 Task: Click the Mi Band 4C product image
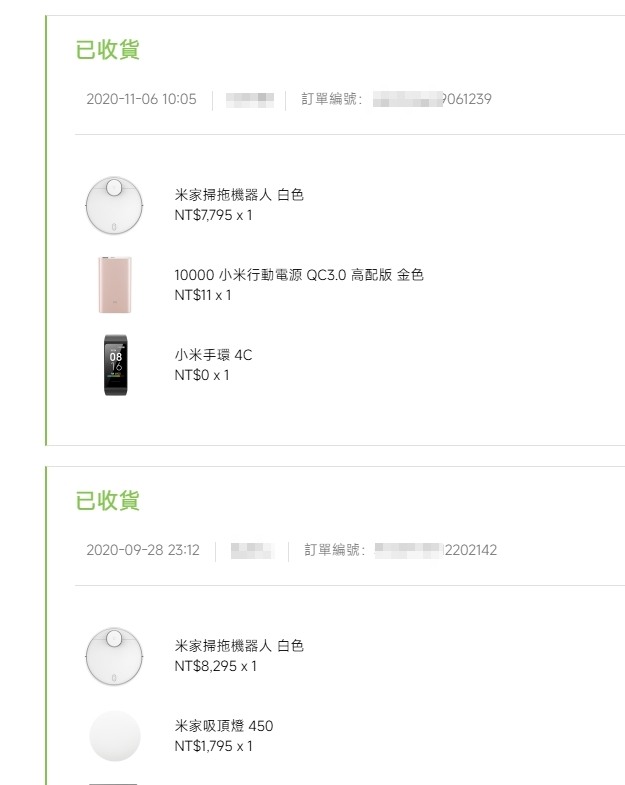(114, 365)
